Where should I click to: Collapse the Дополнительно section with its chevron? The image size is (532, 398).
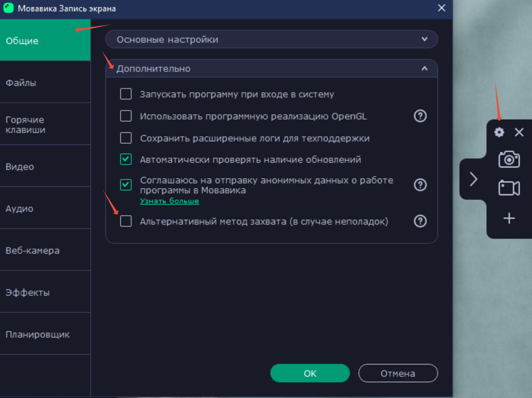[424, 68]
